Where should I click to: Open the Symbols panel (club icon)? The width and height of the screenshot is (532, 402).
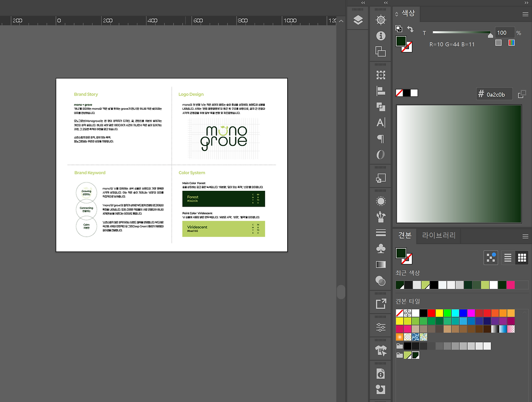pos(381,249)
